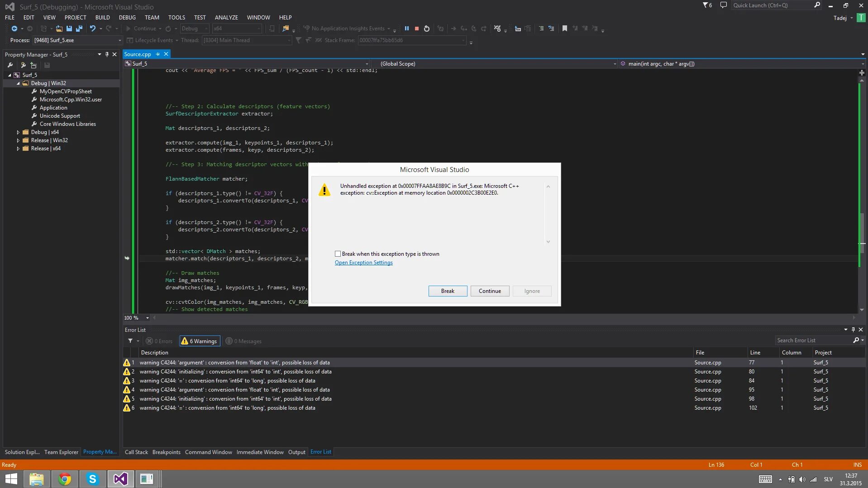Click the bookmark toggle icon in toolbar

point(565,29)
